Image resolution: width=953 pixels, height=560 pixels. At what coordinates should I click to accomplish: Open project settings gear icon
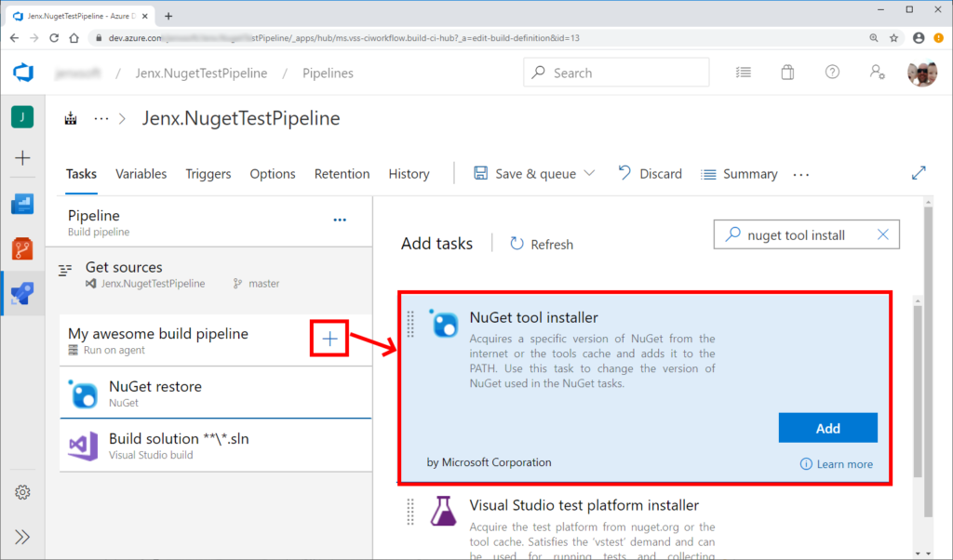(x=22, y=492)
